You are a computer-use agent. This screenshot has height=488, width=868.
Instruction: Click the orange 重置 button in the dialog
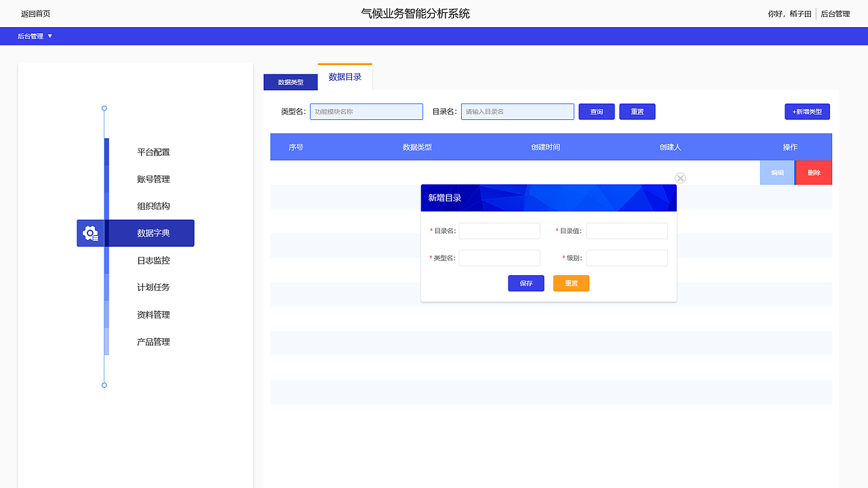pyautogui.click(x=571, y=283)
